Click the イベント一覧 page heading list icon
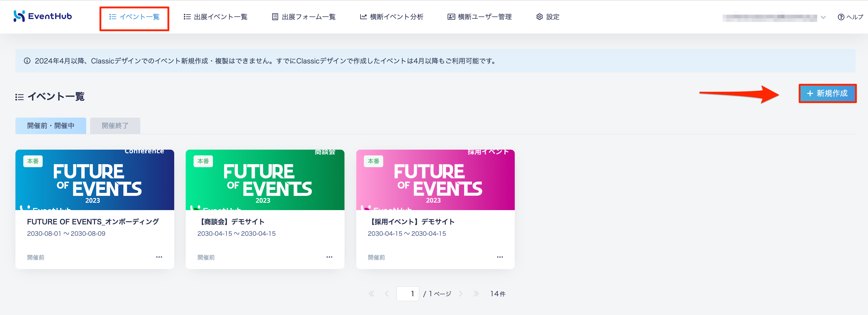 (x=20, y=97)
